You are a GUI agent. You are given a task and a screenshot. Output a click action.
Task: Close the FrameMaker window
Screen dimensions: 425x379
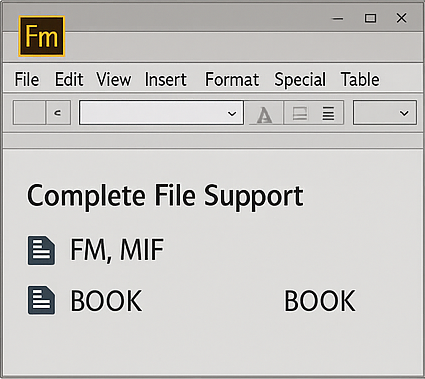coord(401,18)
